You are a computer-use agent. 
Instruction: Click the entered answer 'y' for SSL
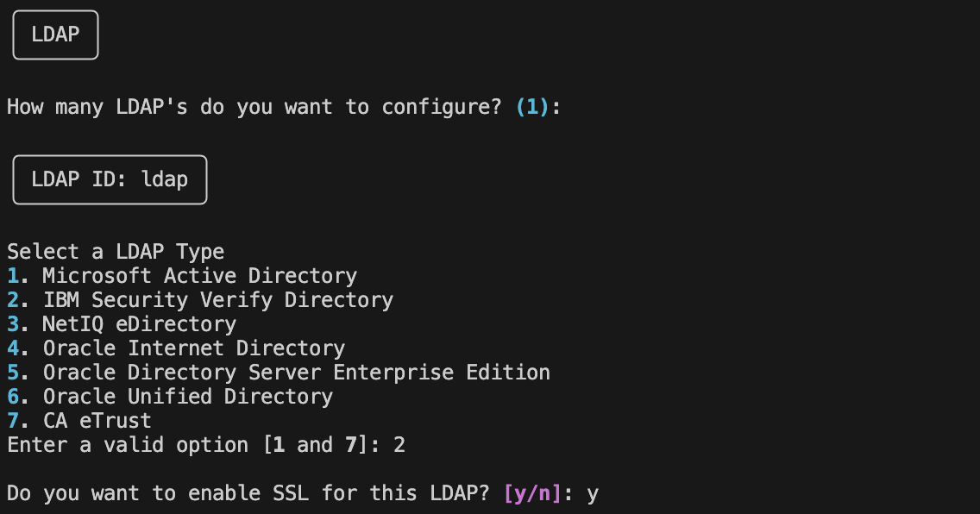pyautogui.click(x=593, y=495)
